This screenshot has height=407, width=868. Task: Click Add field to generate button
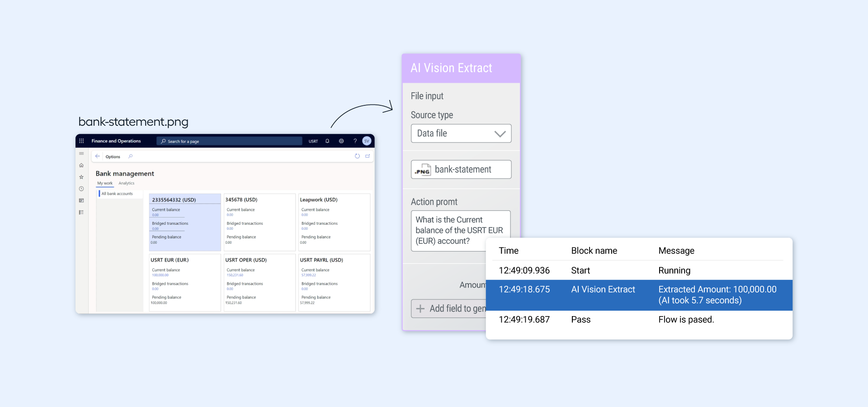[x=449, y=308]
